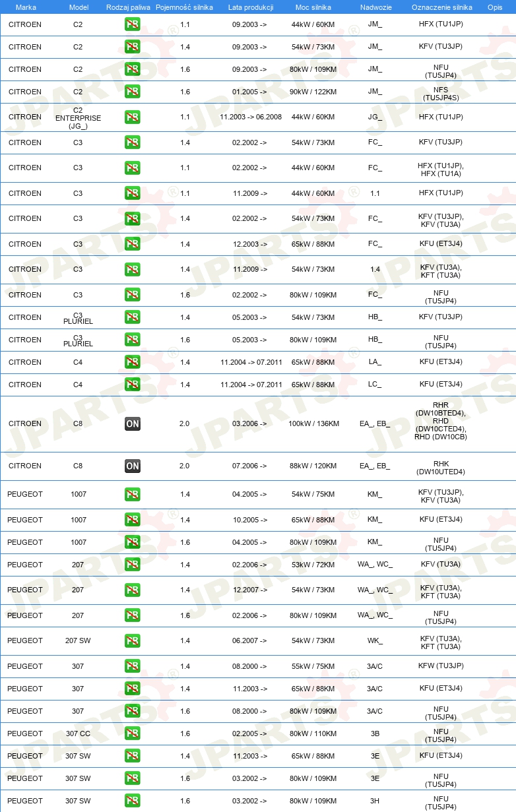
Task: Click the 88kW / 120KM power cell
Action: click(314, 466)
